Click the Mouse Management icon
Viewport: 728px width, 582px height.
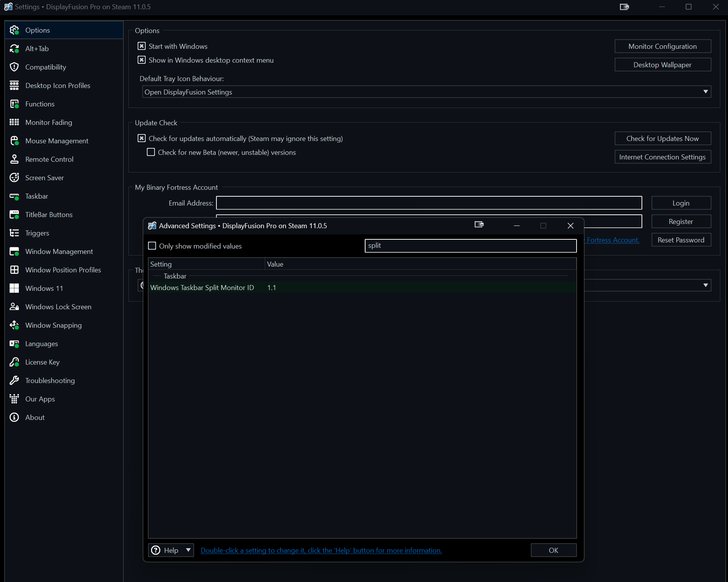[x=14, y=141]
